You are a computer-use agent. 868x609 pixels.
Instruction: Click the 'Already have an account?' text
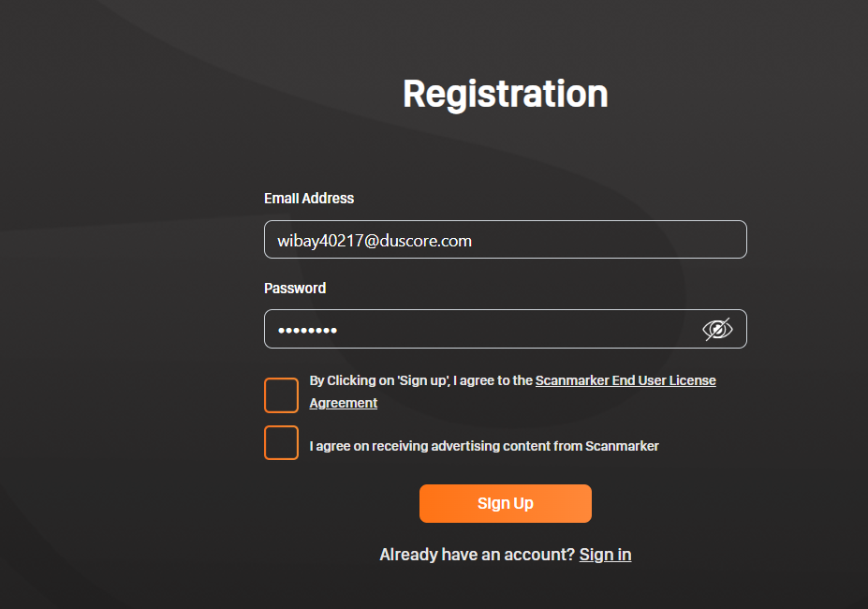pyautogui.click(x=478, y=555)
